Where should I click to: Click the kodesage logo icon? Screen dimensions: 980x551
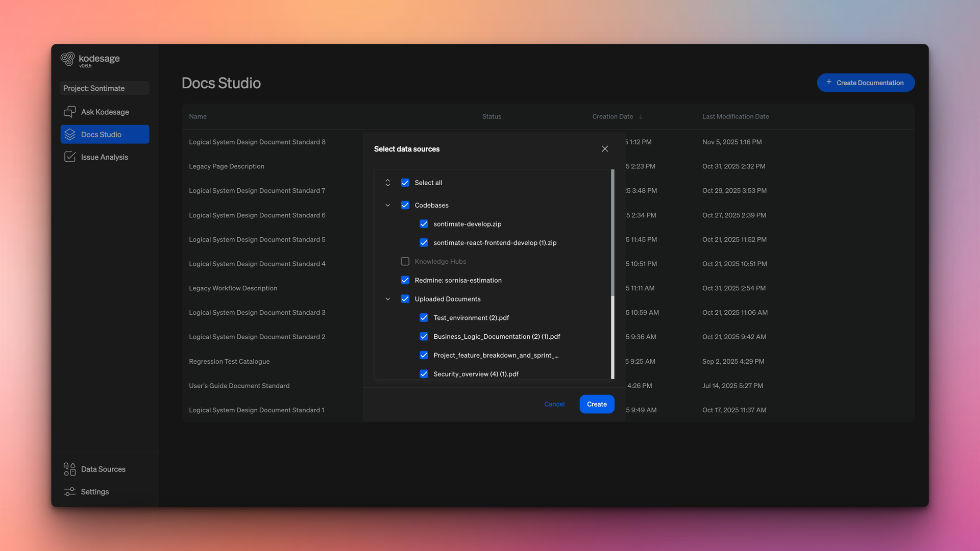pyautogui.click(x=68, y=59)
